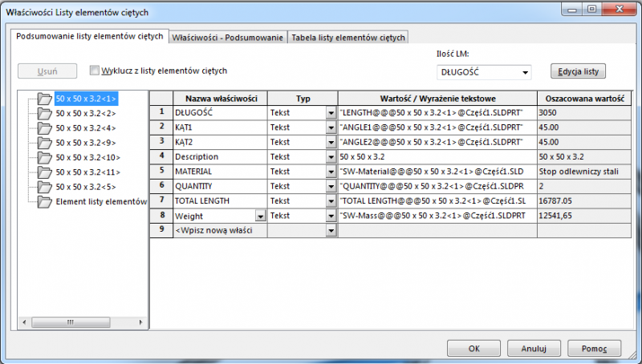Click the Edycja listy button

(577, 71)
